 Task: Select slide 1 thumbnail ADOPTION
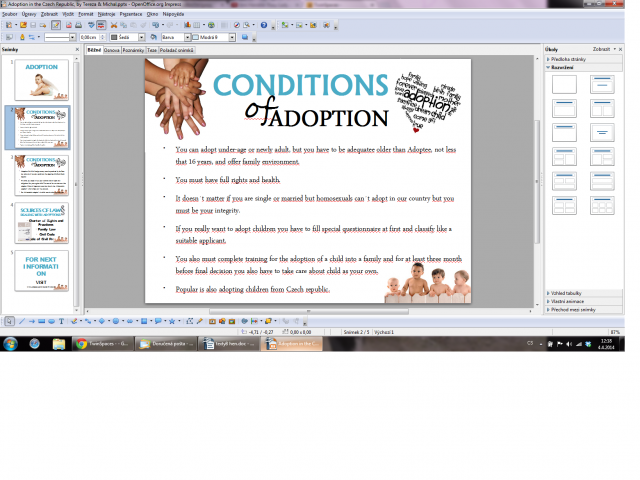pyautogui.click(x=42, y=80)
